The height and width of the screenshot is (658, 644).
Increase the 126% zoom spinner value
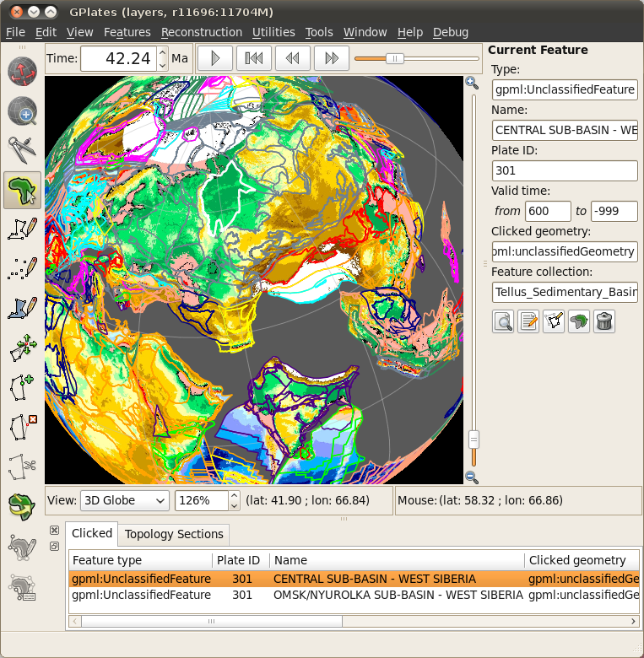234,496
